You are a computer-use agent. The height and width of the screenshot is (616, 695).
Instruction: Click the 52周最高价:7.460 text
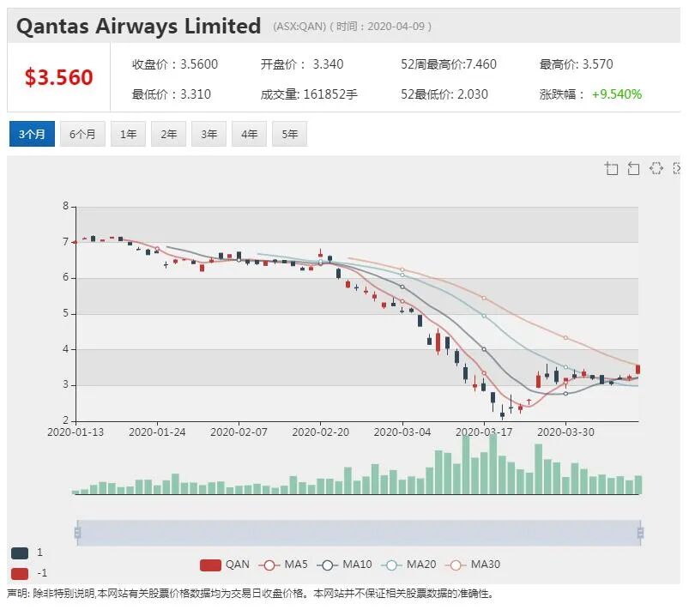[x=449, y=64]
